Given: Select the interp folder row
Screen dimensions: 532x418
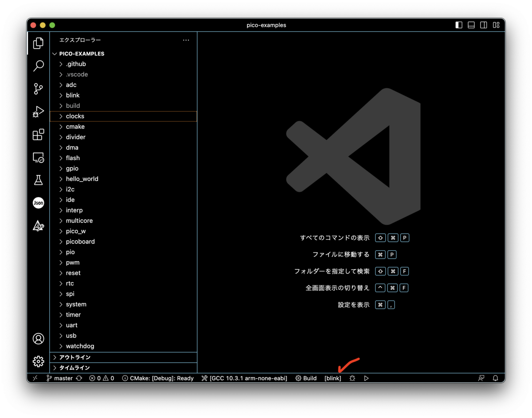Looking at the screenshot, I should pyautogui.click(x=123, y=210).
